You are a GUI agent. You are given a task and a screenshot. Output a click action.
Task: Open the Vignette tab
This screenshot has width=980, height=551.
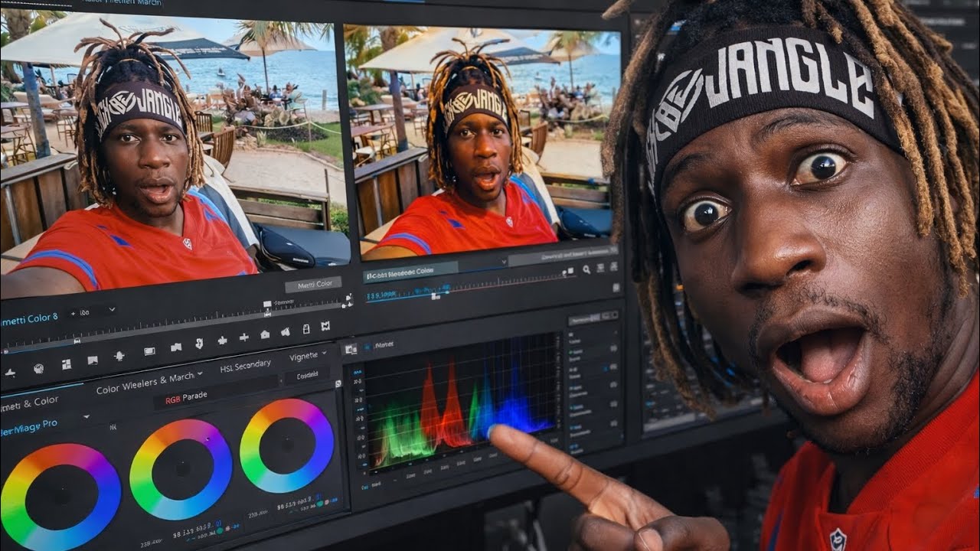pos(303,357)
